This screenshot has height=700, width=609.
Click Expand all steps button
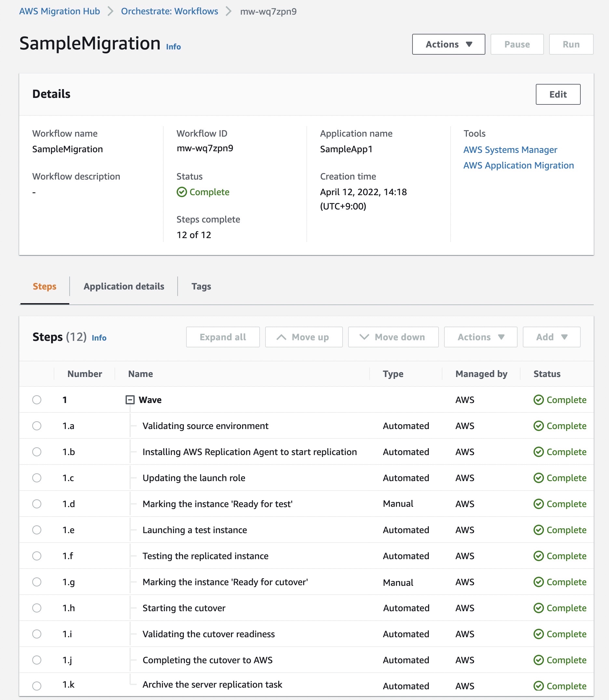pos(223,337)
